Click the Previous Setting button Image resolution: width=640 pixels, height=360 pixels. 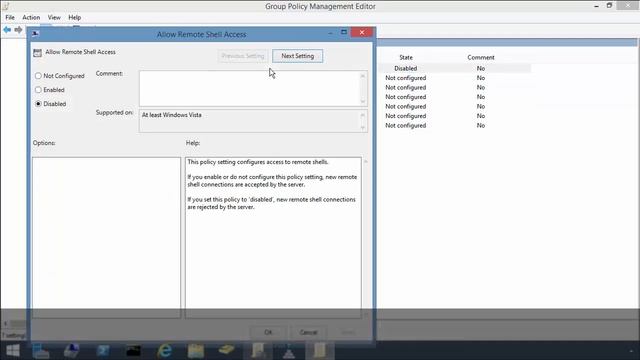243,56
